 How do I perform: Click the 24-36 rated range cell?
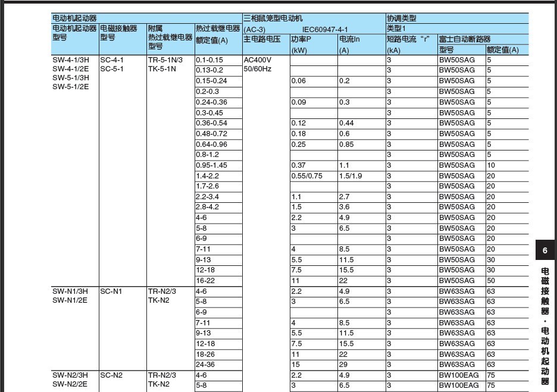tap(205, 365)
